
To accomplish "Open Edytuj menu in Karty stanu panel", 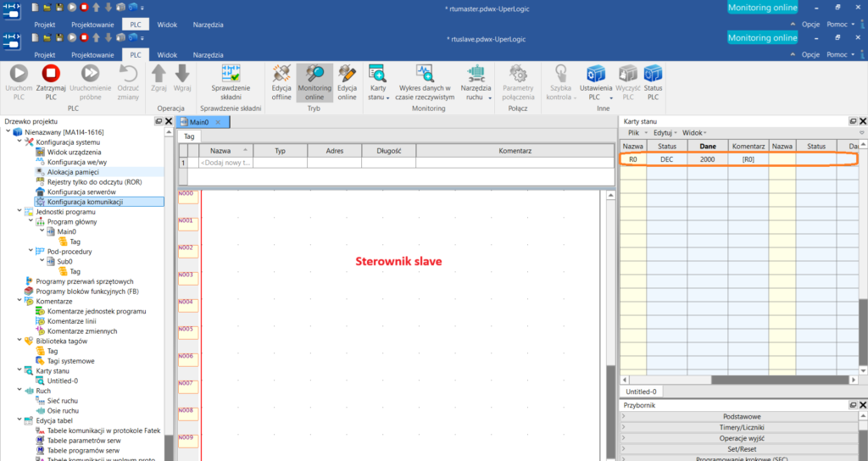I will click(x=665, y=133).
